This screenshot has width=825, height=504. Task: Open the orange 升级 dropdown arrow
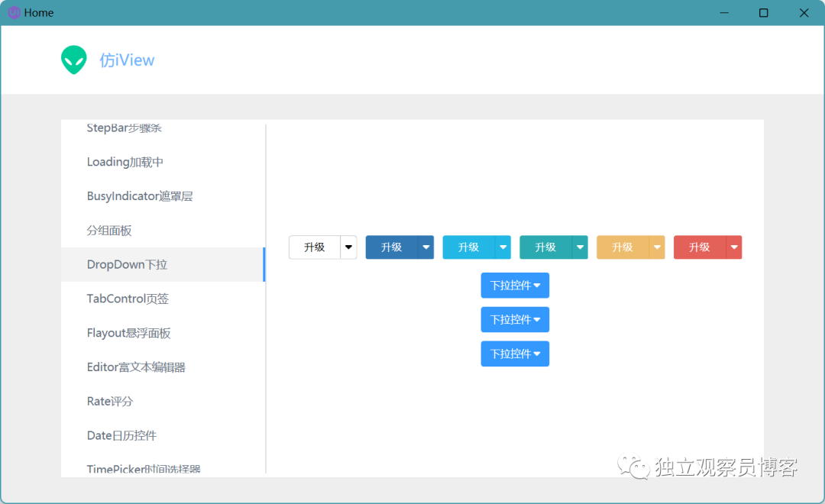coord(657,247)
